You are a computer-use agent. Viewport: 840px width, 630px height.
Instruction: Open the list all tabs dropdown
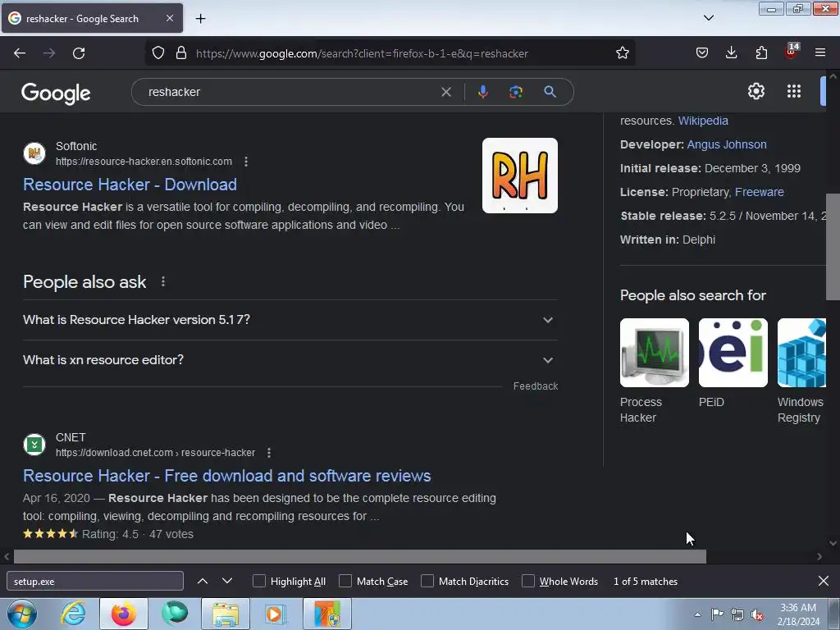click(708, 18)
